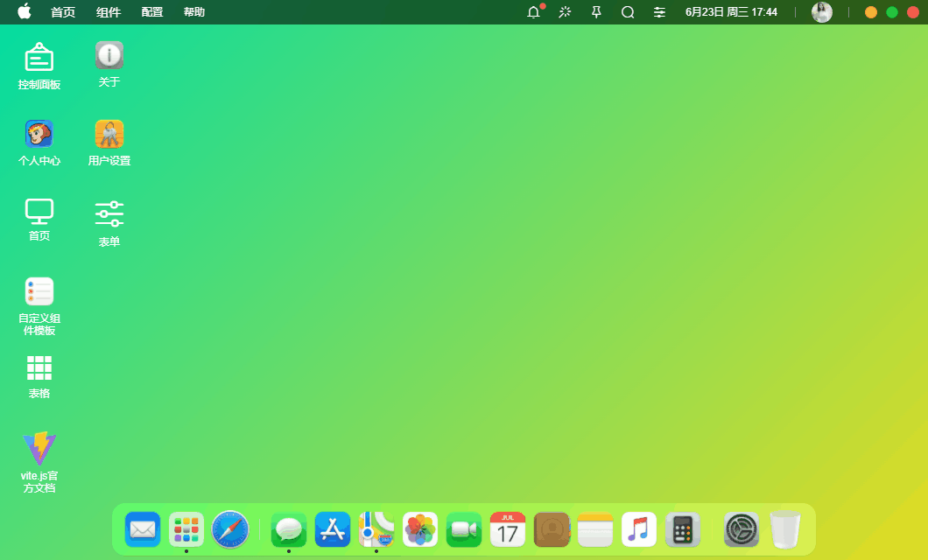Screen dimensions: 928x560
Task: Click the date and time display
Action: tap(731, 12)
